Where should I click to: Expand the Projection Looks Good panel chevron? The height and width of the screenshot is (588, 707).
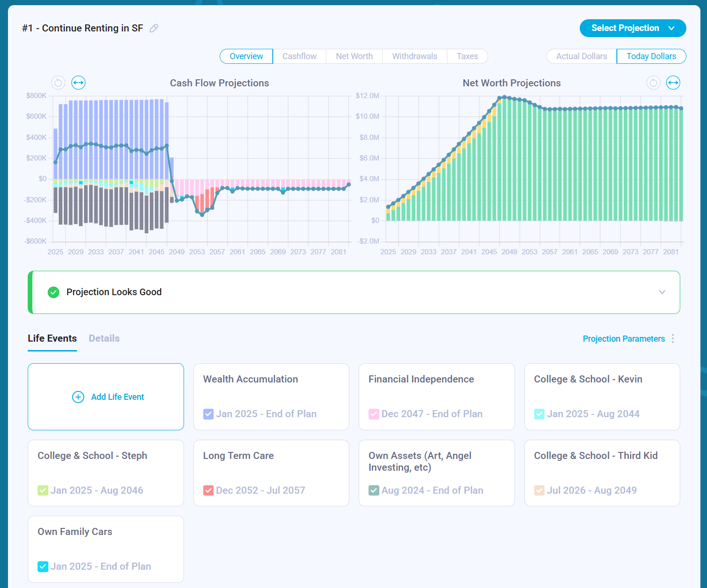(x=662, y=292)
